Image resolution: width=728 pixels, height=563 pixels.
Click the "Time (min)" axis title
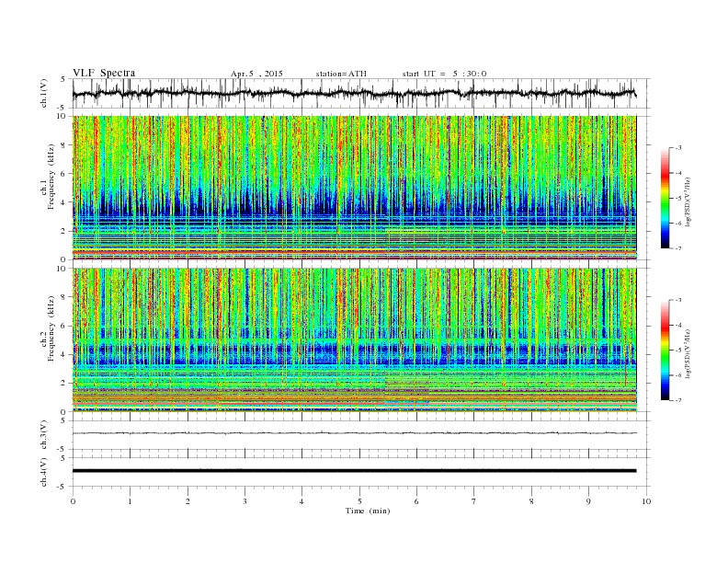point(368,511)
